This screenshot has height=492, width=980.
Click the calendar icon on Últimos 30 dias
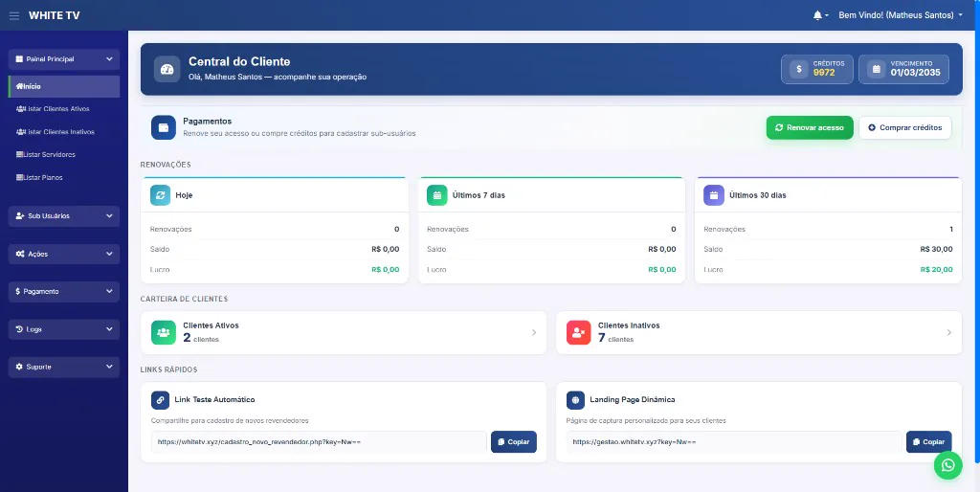click(714, 195)
